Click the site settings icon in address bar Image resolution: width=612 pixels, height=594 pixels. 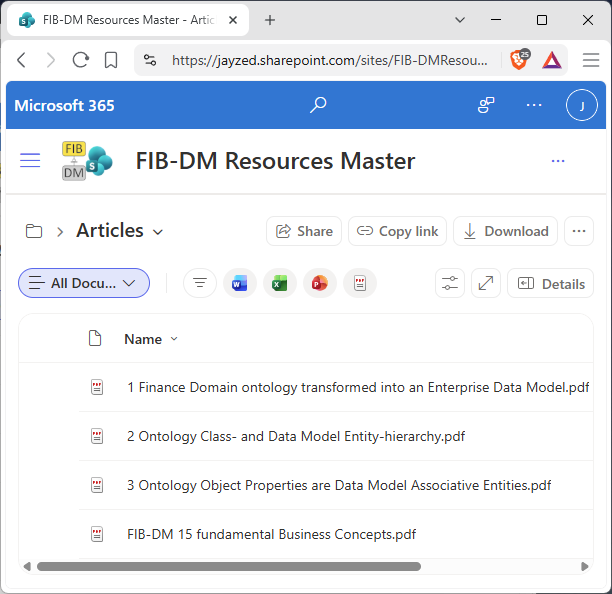150,60
